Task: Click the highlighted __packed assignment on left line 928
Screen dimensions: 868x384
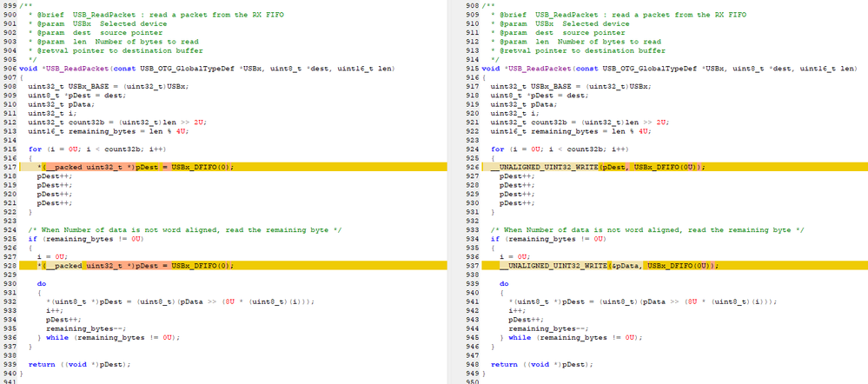Action: tap(136, 266)
